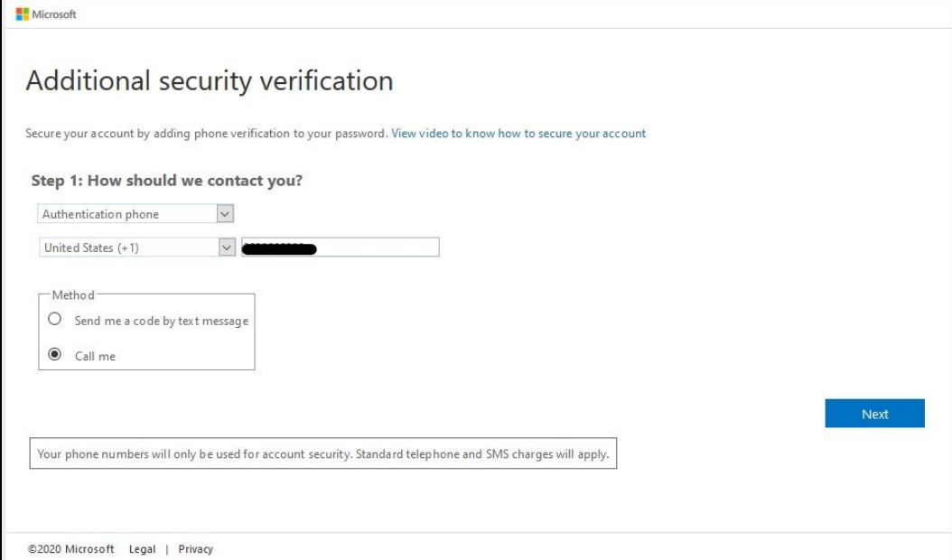This screenshot has width=952, height=560.
Task: Click the 'Additional security verification' heading
Action: pos(210,80)
